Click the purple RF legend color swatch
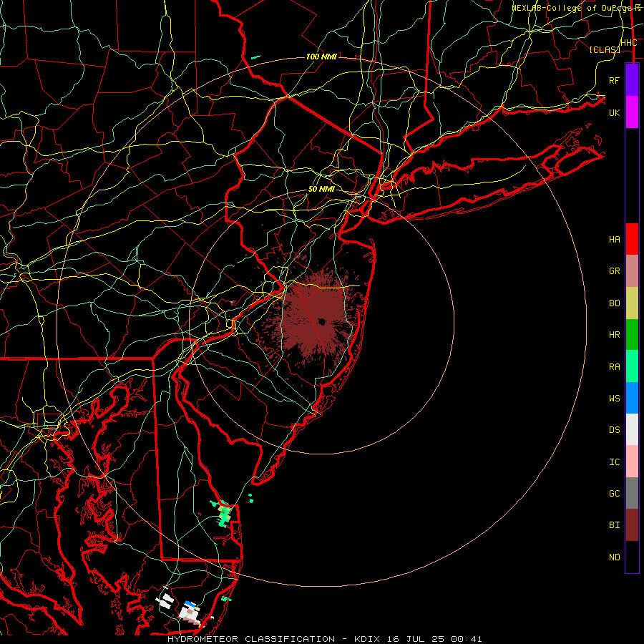Image resolution: width=644 pixels, height=644 pixels. click(632, 80)
